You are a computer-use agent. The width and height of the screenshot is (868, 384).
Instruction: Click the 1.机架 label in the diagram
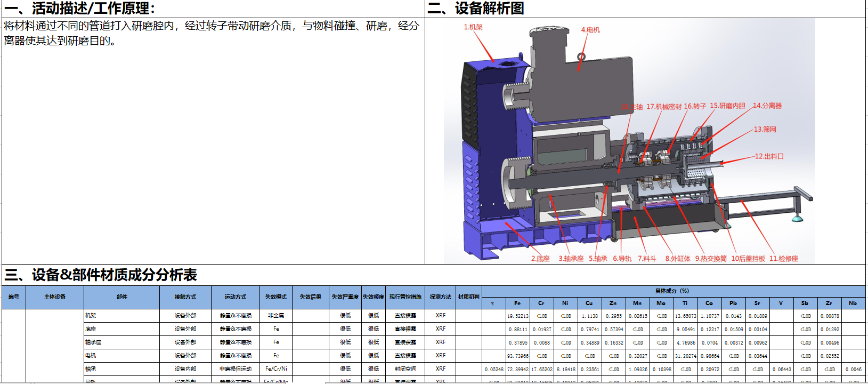(473, 27)
